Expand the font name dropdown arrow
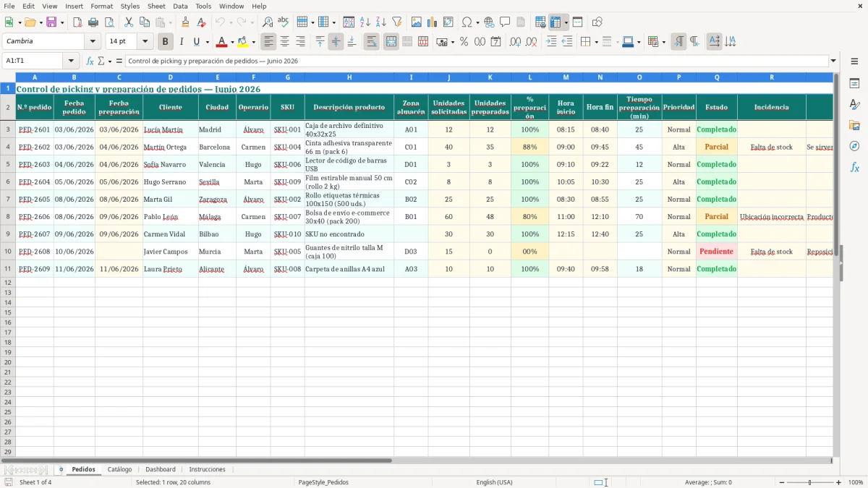 (93, 42)
